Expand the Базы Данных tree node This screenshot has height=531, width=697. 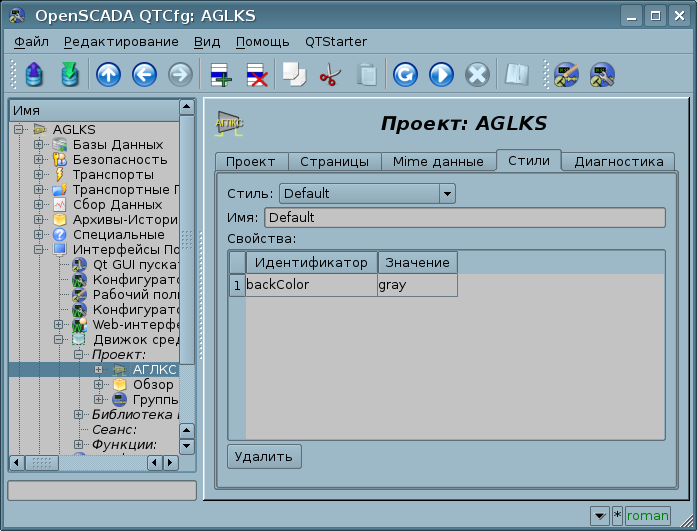(x=39, y=144)
